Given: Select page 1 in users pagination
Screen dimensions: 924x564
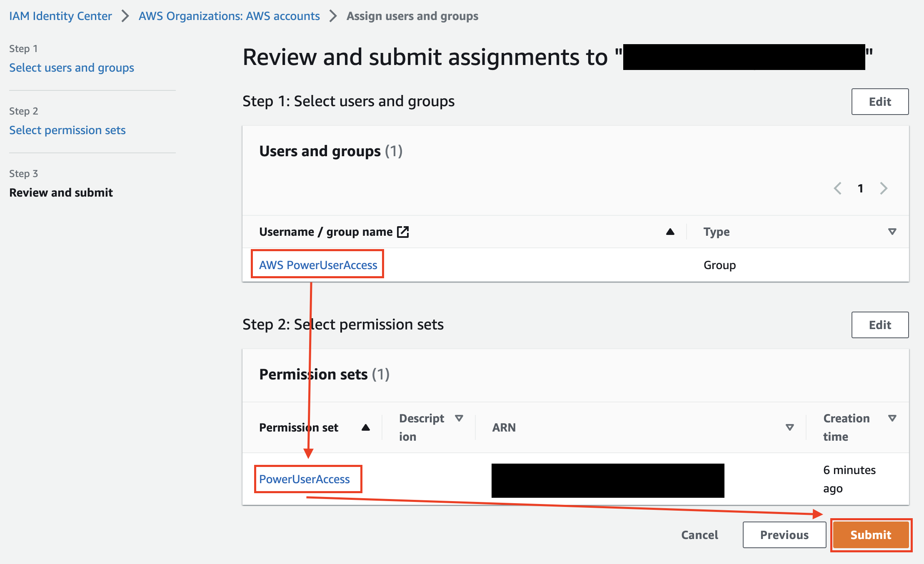Looking at the screenshot, I should click(860, 188).
